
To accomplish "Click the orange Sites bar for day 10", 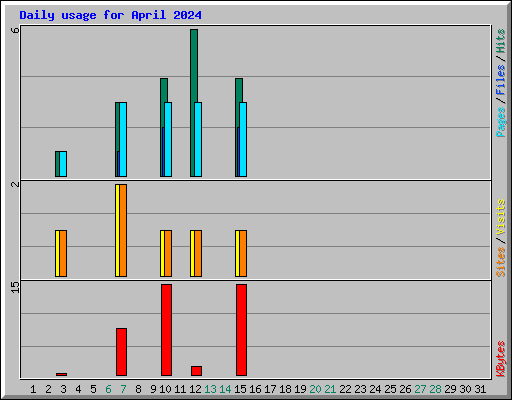I will pyautogui.click(x=168, y=253).
